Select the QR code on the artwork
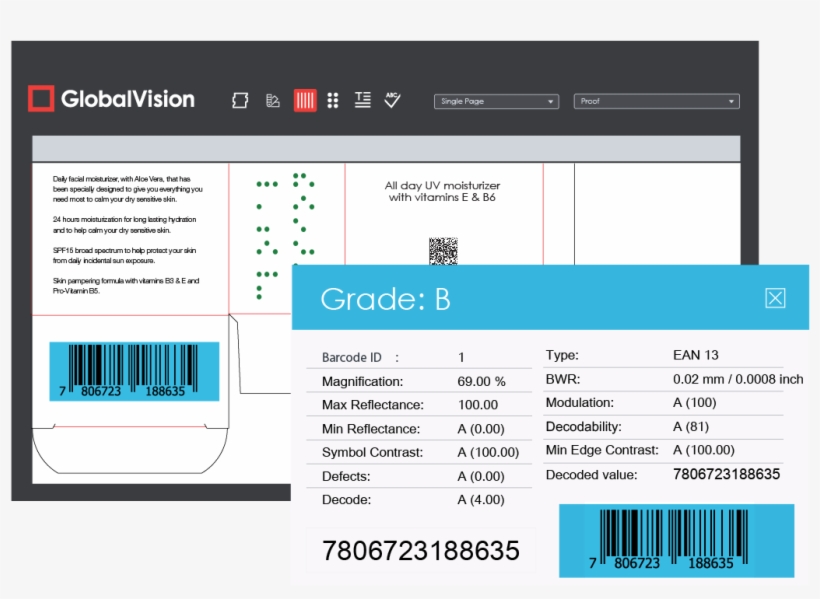Screen dimensions: 820x599 click(443, 251)
